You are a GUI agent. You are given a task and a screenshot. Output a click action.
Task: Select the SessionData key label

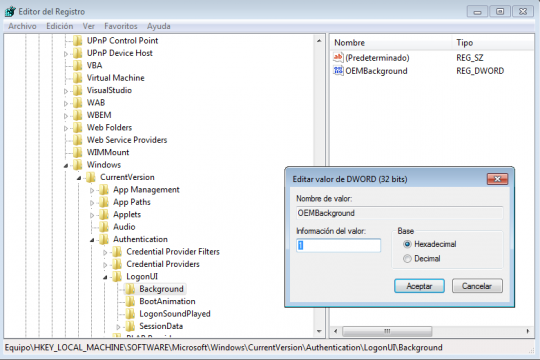[x=161, y=326]
